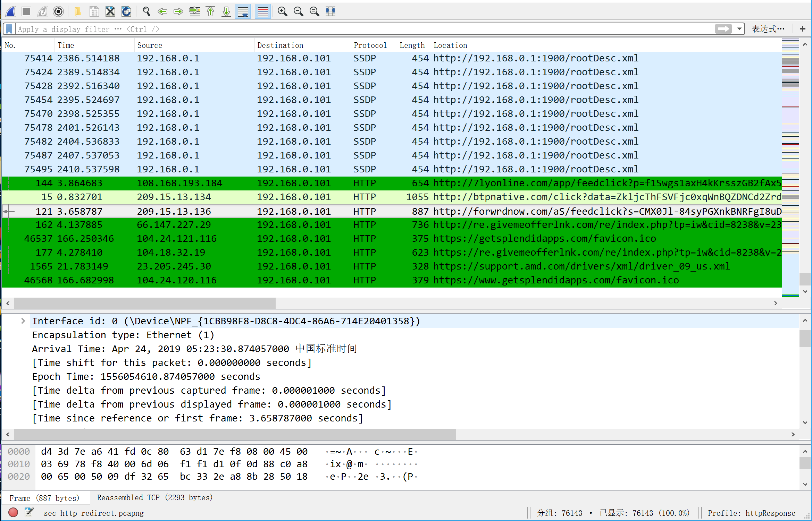The height and width of the screenshot is (521, 812).
Task: Select packet 46568 www.getsplendidapps.com row
Action: click(392, 280)
